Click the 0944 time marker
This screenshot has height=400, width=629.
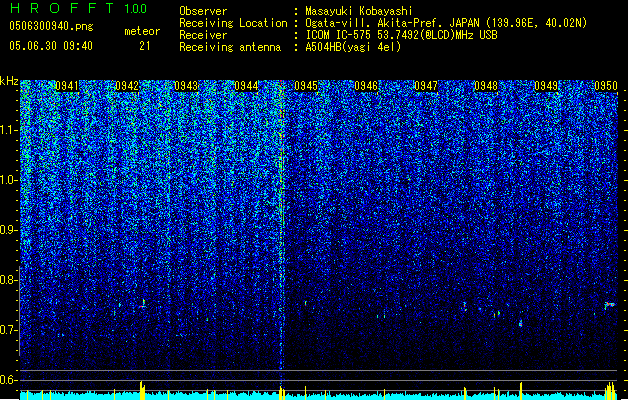(x=246, y=86)
